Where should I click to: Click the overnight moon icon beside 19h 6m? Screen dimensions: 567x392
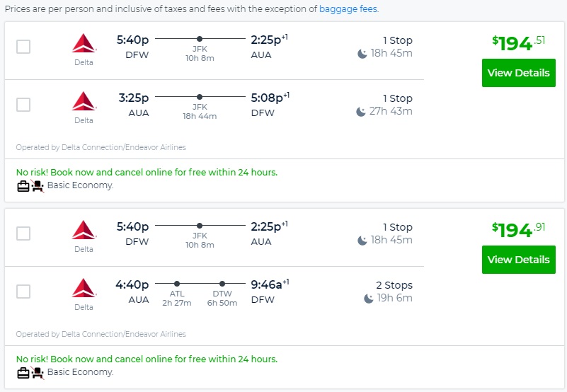(x=369, y=299)
